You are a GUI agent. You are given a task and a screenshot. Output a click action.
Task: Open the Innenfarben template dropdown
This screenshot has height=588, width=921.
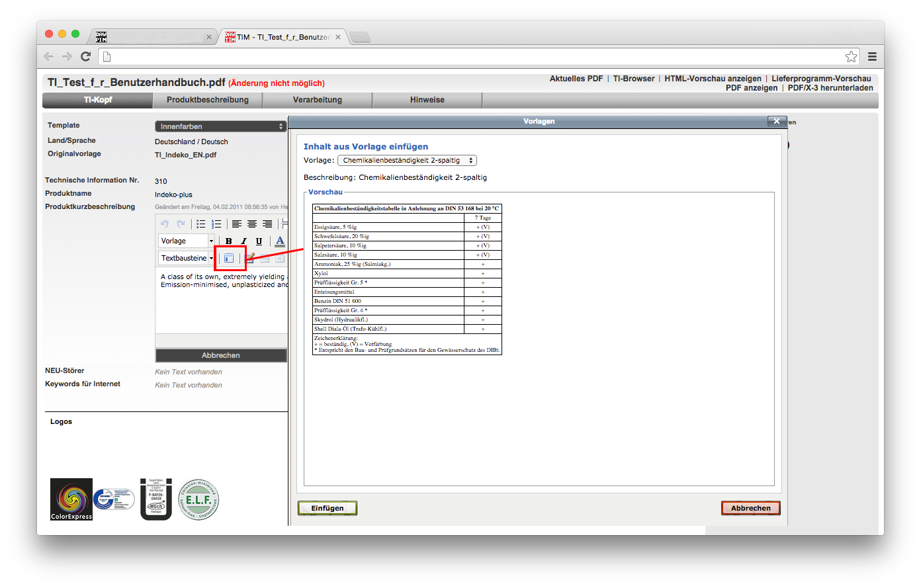coord(220,126)
